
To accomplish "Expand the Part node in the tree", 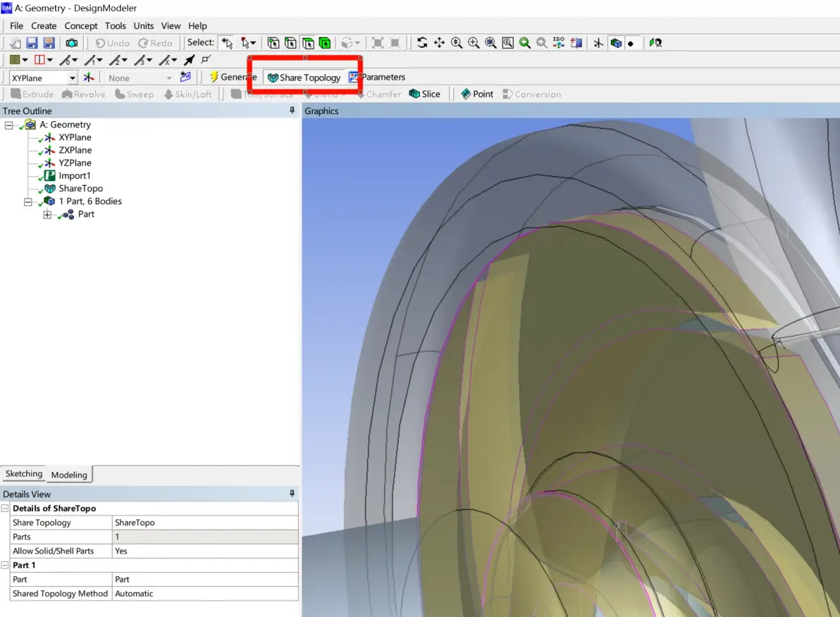I will [47, 215].
